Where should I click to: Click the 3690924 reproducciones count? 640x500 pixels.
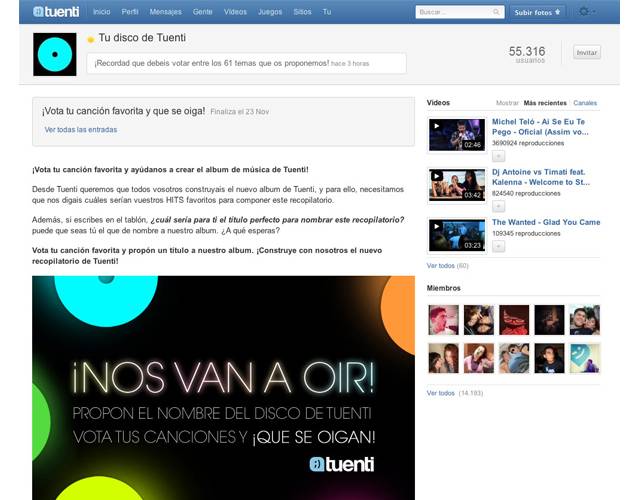528,143
